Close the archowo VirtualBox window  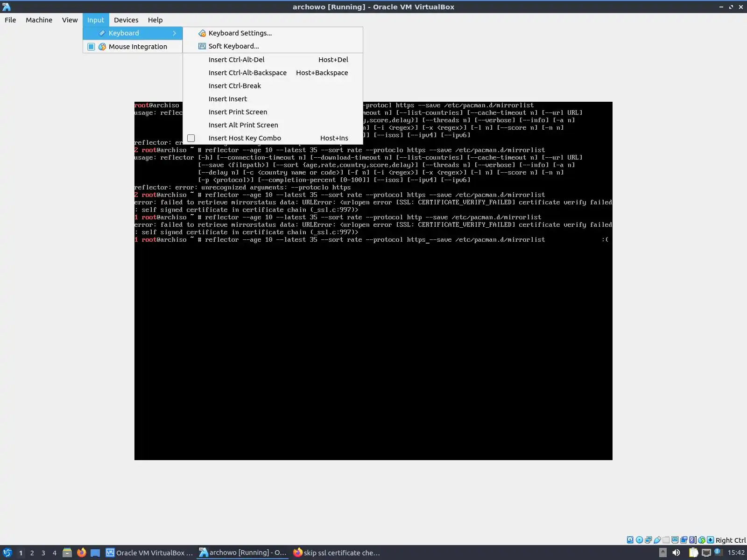(x=741, y=7)
